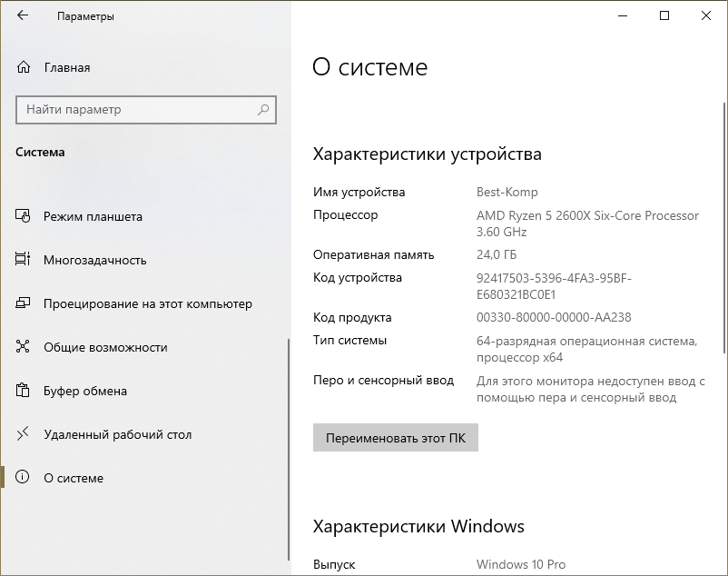
Task: Click the projecting (Проецирование) icon
Action: tap(24, 304)
